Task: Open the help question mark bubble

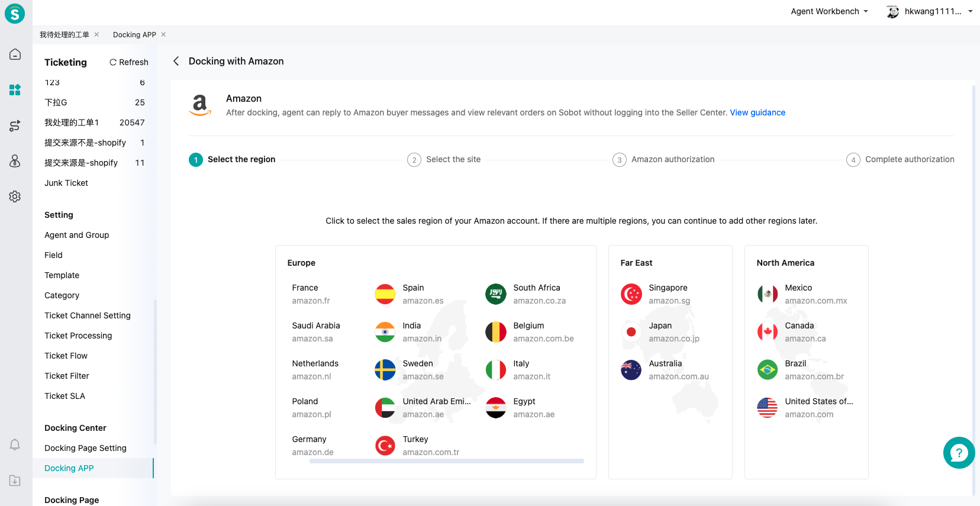Action: tap(959, 453)
